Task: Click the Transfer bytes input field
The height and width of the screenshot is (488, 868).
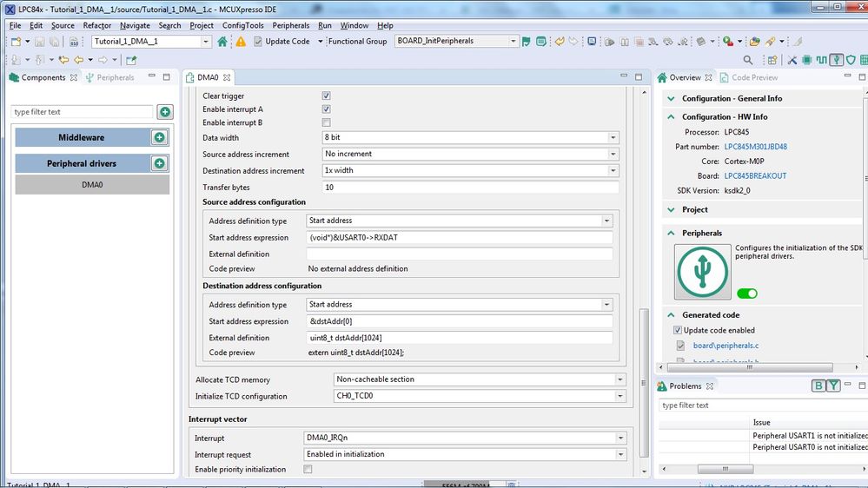Action: point(470,187)
